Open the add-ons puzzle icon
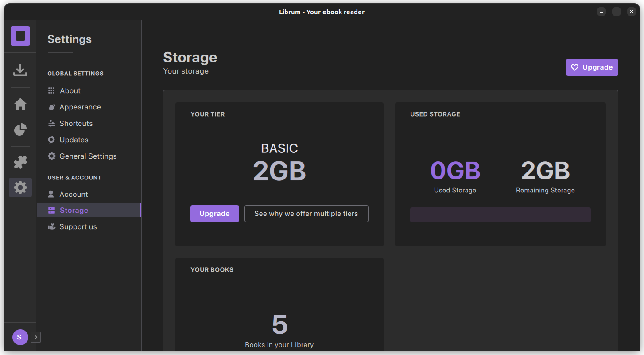Viewport: 644px width, 355px height. click(20, 162)
